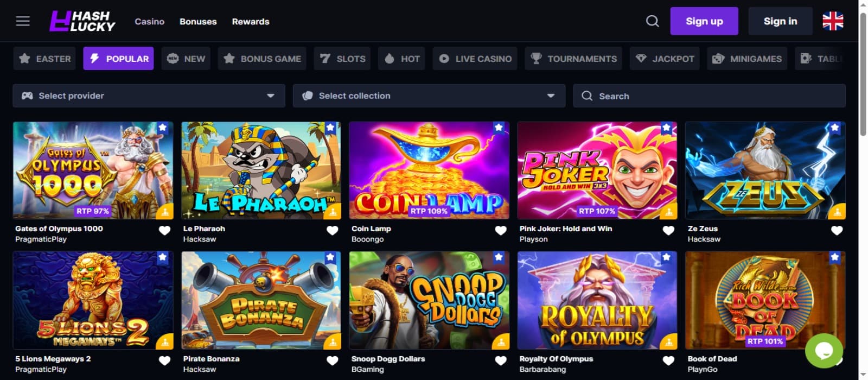Open the Jackpot category tab

tap(665, 59)
